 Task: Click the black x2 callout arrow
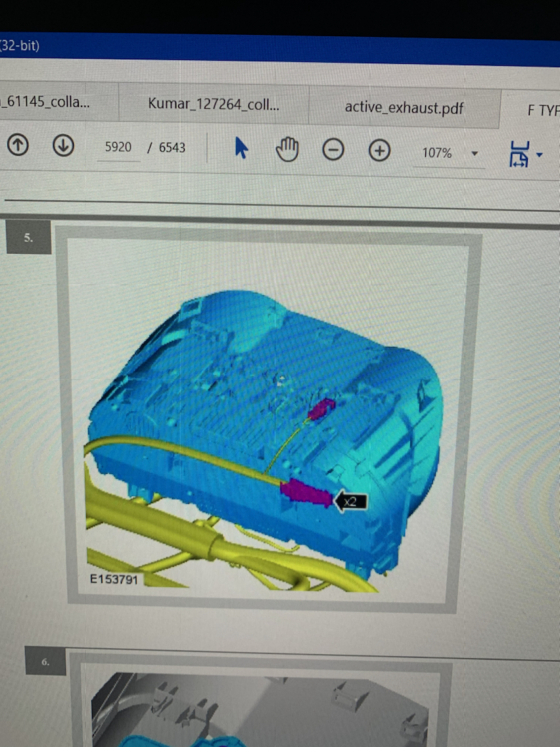click(x=350, y=502)
